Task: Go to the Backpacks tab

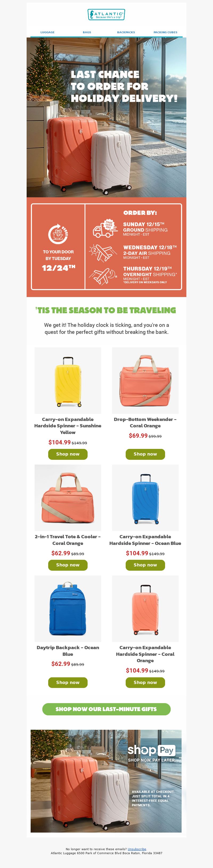Action: point(126,32)
